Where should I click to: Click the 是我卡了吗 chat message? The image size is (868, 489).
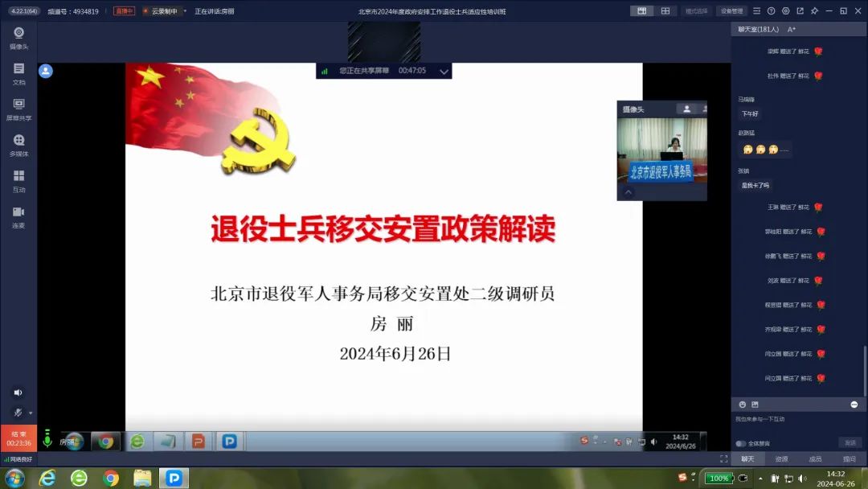point(755,186)
